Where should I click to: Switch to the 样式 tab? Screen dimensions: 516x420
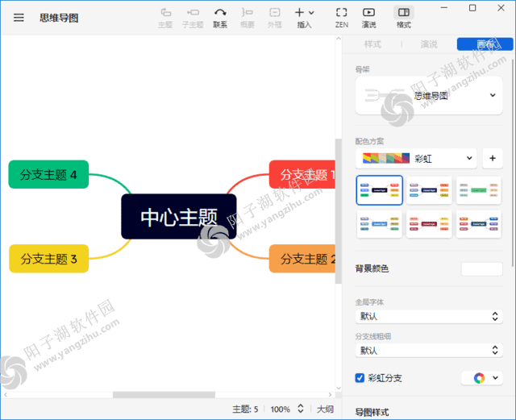point(372,44)
